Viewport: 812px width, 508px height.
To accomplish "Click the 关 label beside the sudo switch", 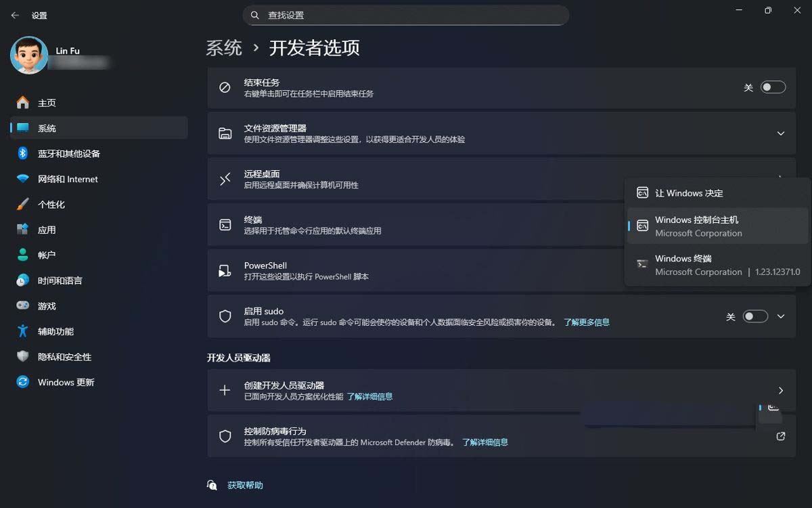I will coord(730,316).
